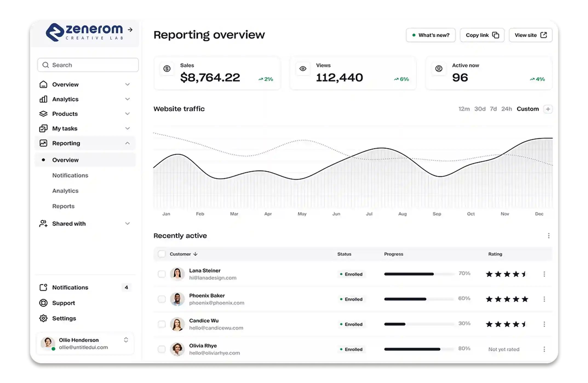588x383 pixels.
Task: Toggle the select-all checkbox in the Customer header
Action: click(162, 254)
